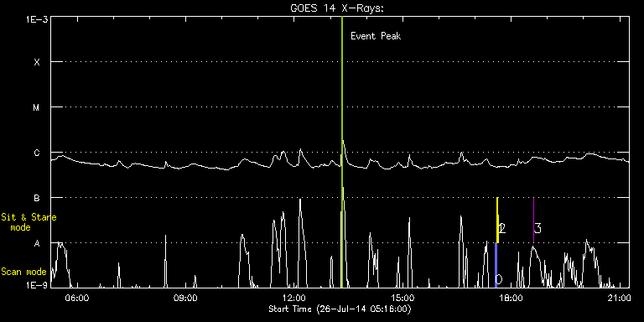Click the 'Event Peak' label
The image size is (644, 322).
coord(376,36)
